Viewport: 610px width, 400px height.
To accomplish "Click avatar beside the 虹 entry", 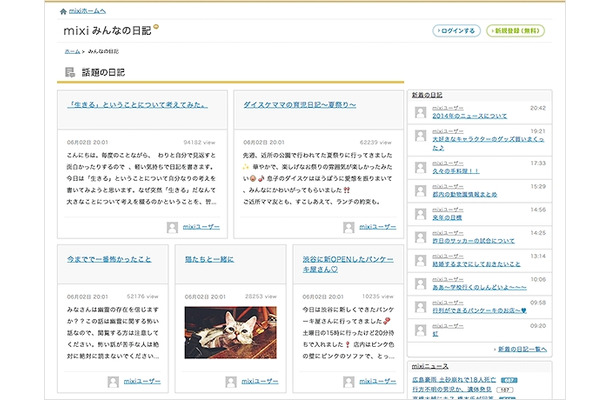I will [421, 330].
